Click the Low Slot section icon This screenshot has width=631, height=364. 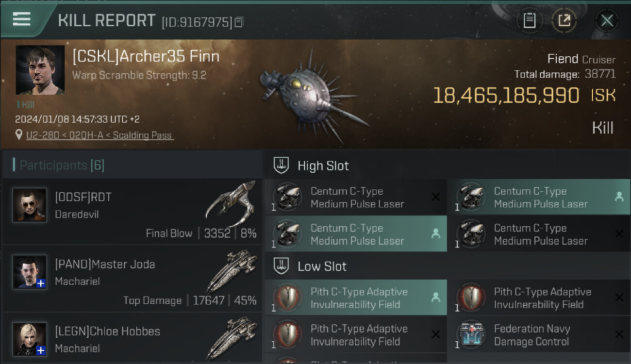(282, 266)
